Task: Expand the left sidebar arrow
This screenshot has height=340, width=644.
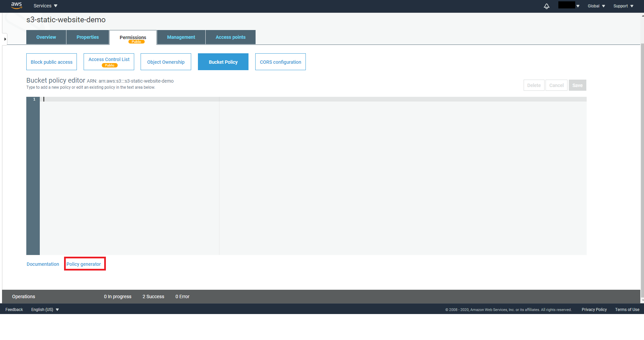Action: [5, 39]
